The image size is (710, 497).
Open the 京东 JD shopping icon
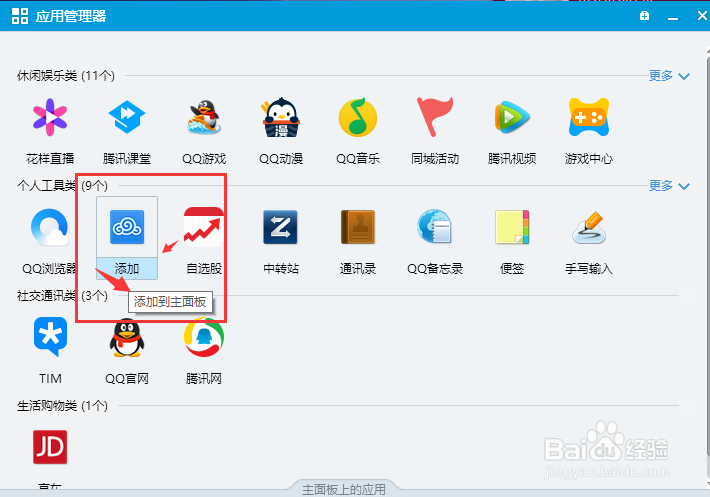[50, 447]
